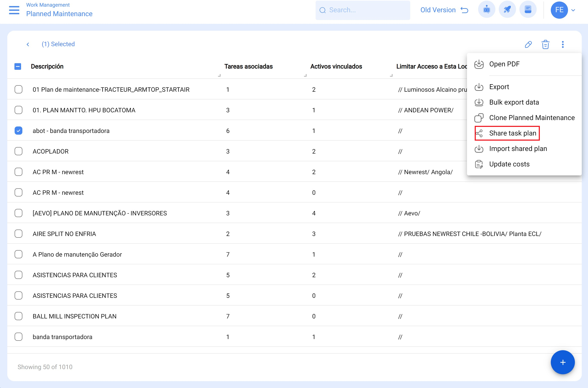The width and height of the screenshot is (588, 388).
Task: Click the edit pencil icon for selected plan
Action: click(x=528, y=44)
